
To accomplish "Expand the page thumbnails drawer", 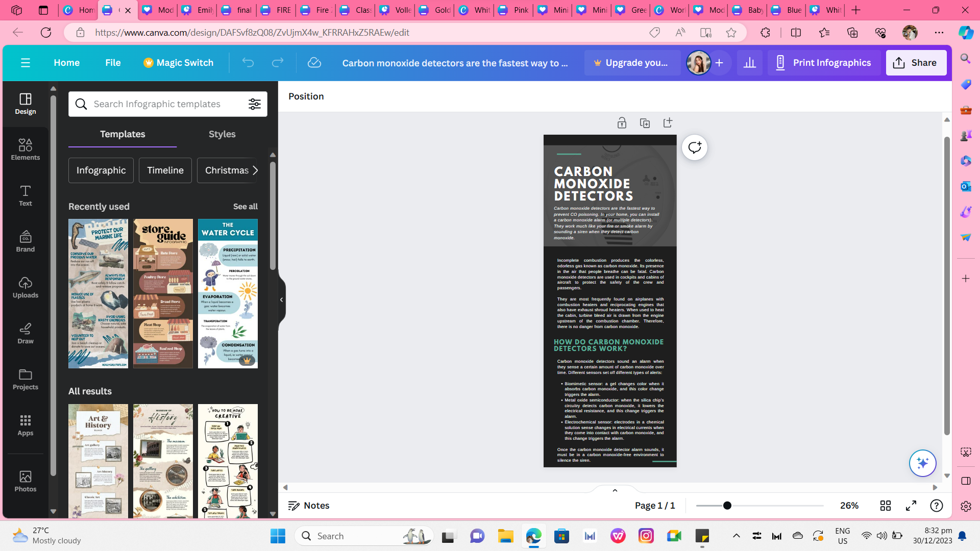I will pyautogui.click(x=615, y=490).
